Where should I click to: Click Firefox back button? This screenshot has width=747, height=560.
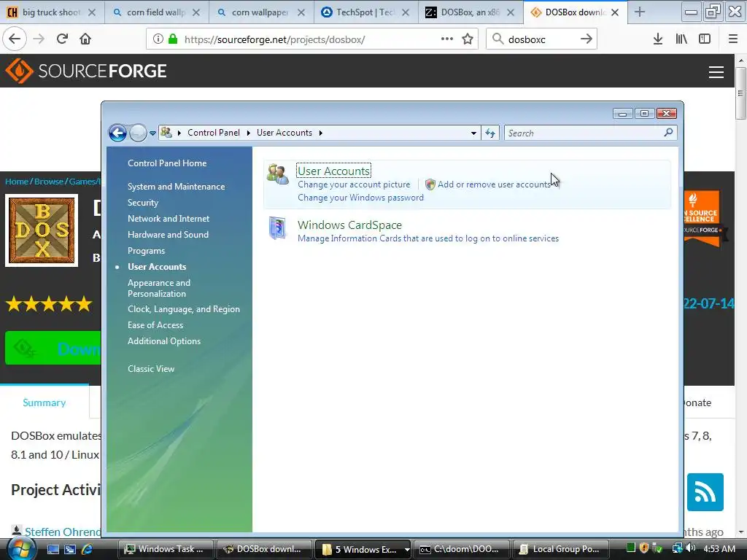click(x=15, y=39)
